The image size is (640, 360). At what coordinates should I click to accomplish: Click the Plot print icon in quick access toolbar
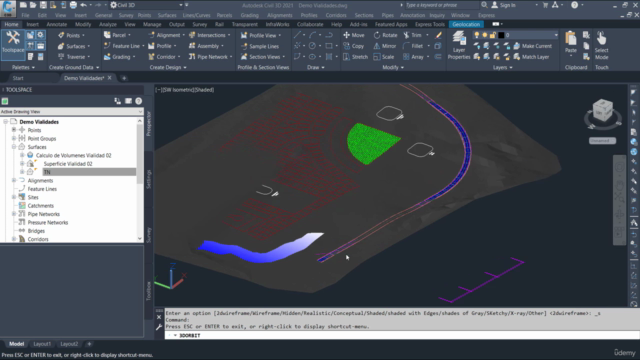point(73,5)
